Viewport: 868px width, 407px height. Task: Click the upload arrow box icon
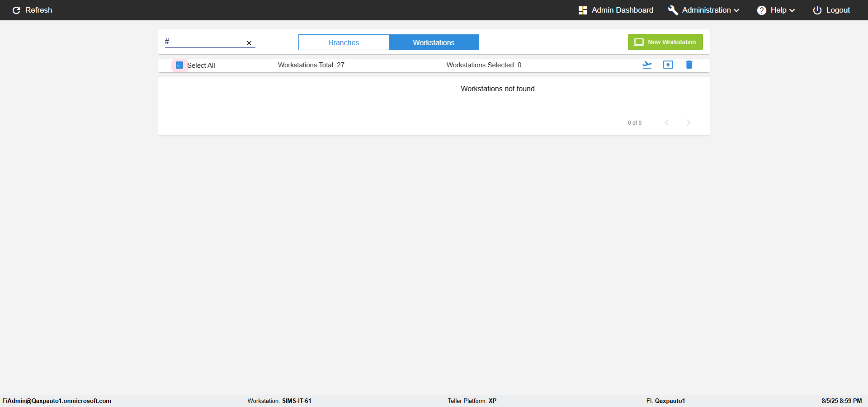click(668, 65)
